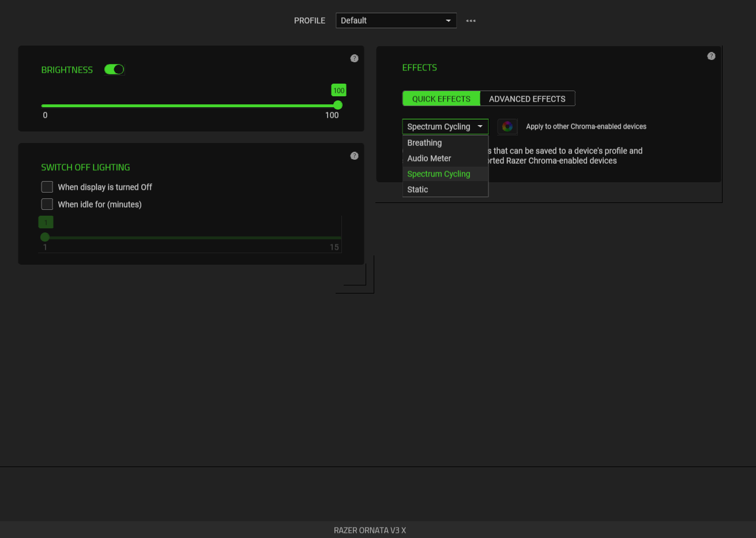The image size is (756, 538).
Task: Open the Default profile dropdown
Action: pyautogui.click(x=396, y=20)
